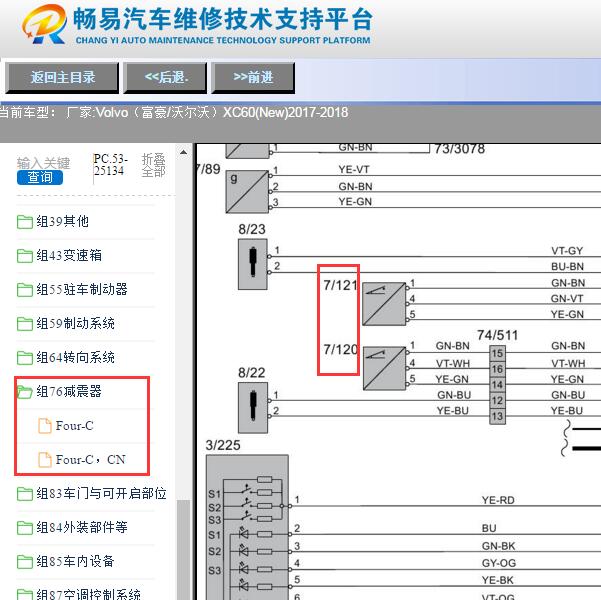Expand the 组43变速箱 folder

69,255
